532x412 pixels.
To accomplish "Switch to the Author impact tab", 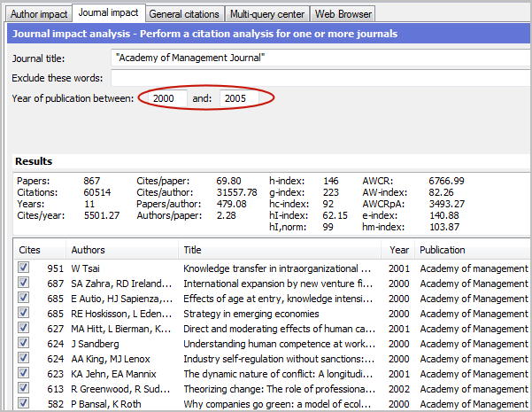I will pyautogui.click(x=39, y=14).
